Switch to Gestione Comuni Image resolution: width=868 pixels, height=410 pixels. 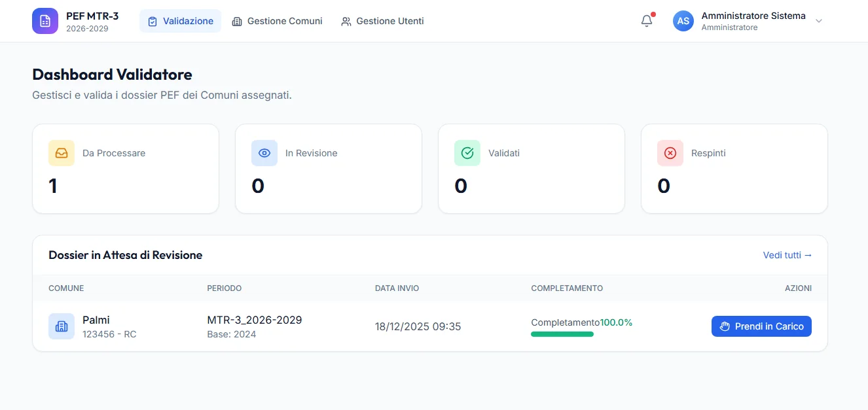pyautogui.click(x=278, y=21)
